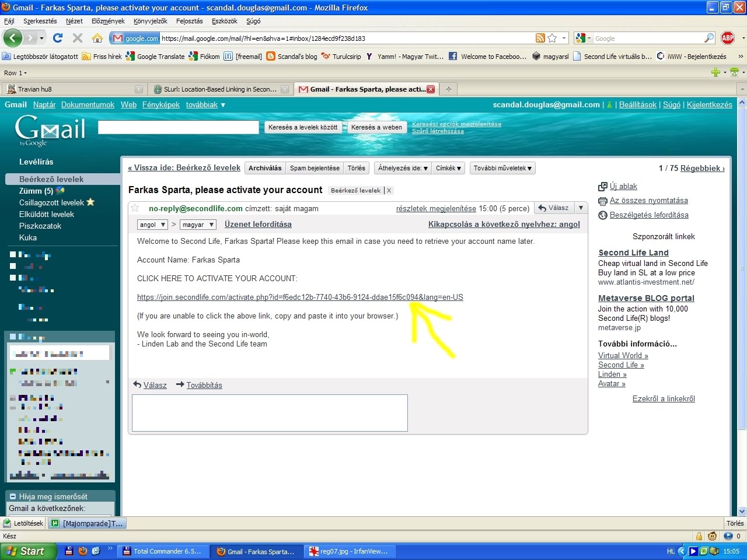Screen dimensions: 747x560
Task: Click the search magnifier icon in Google box
Action: click(x=709, y=38)
